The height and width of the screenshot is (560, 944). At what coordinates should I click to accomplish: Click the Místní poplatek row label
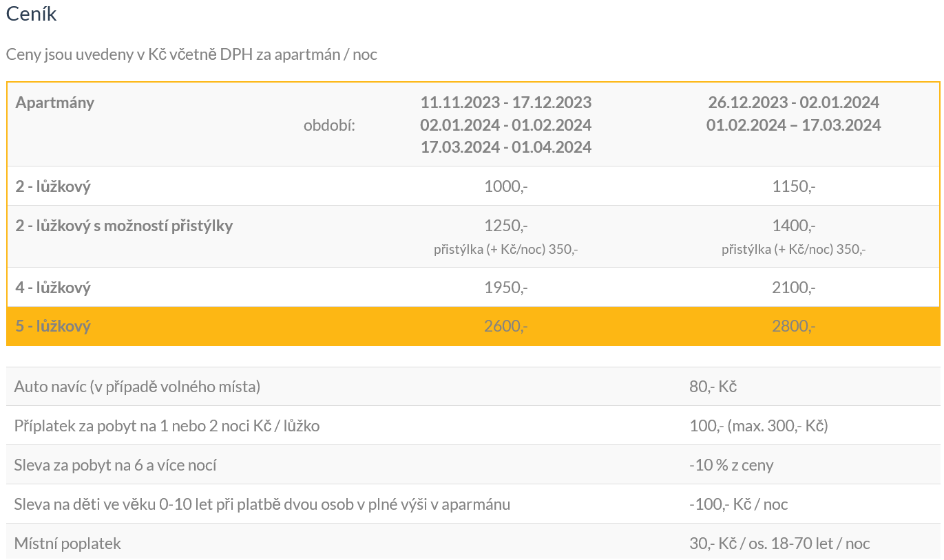point(67,543)
